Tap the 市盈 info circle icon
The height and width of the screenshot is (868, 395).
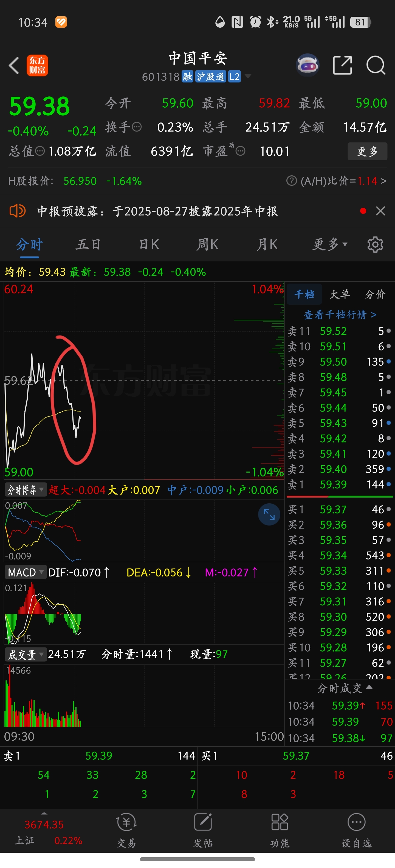240,151
